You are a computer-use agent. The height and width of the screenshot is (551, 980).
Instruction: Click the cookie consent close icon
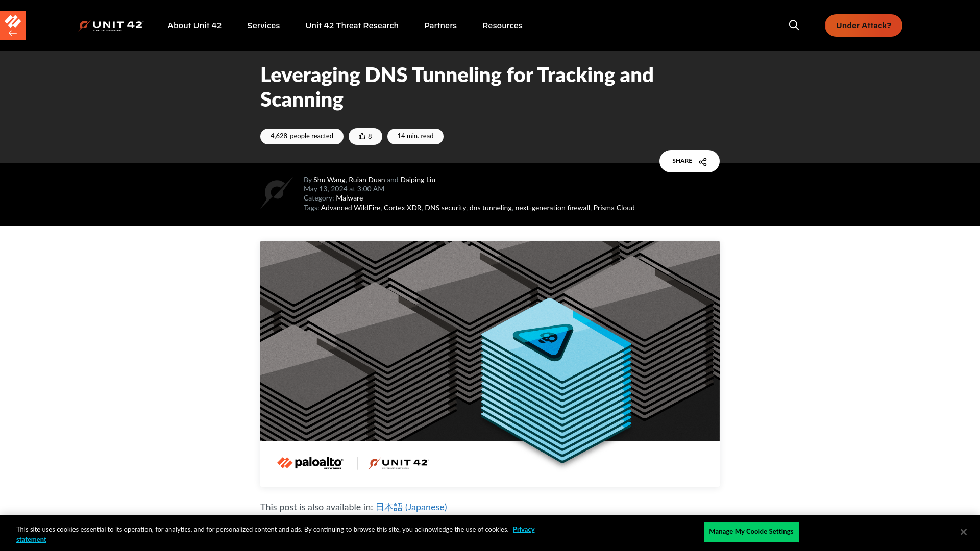click(964, 532)
